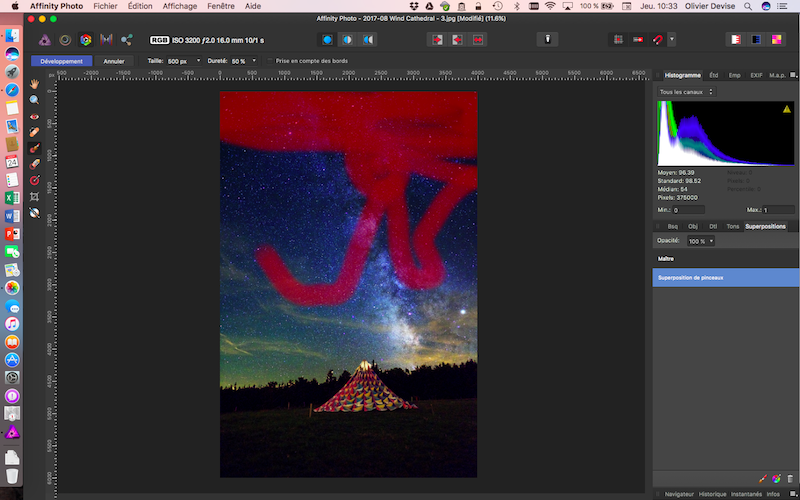800x500 pixels.
Task: Switch to the Bsq tab
Action: [673, 226]
